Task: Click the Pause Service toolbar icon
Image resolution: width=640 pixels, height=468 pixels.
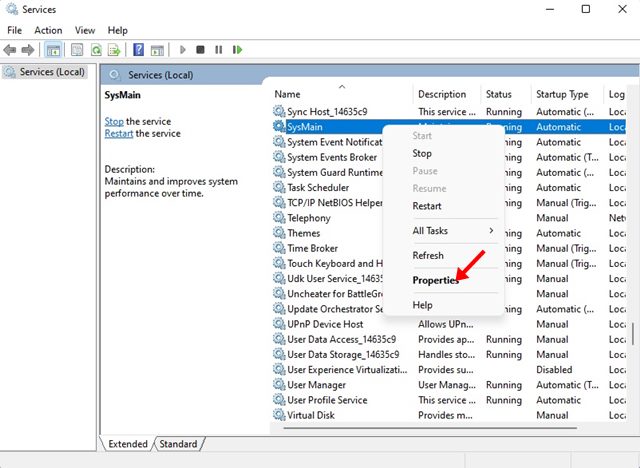Action: (x=219, y=50)
